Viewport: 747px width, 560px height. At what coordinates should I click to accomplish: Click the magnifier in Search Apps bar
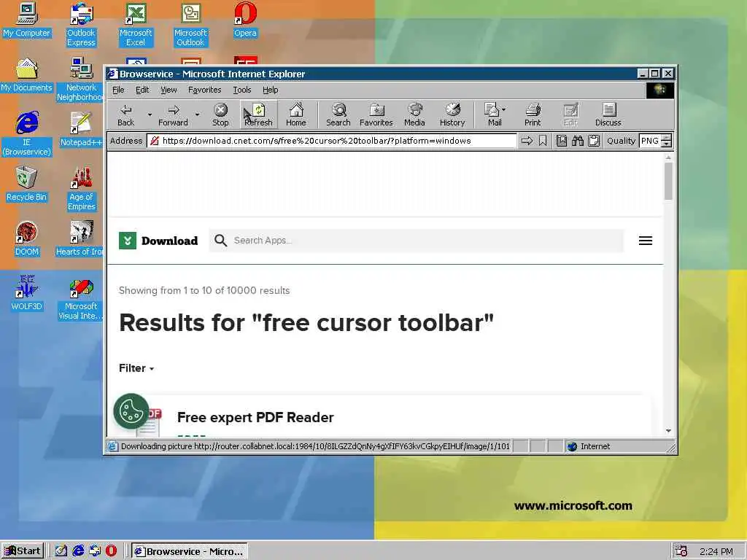(220, 241)
